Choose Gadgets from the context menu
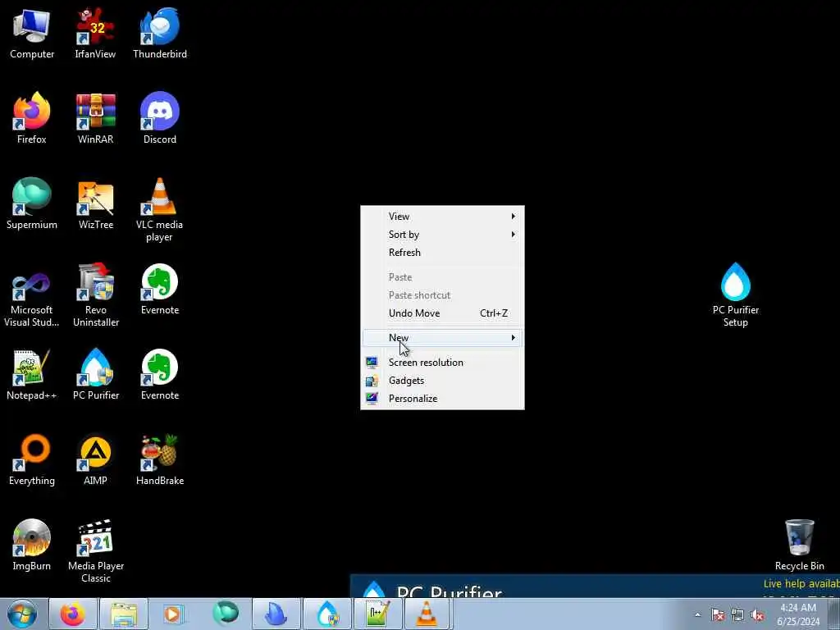840x630 pixels. (x=442, y=381)
